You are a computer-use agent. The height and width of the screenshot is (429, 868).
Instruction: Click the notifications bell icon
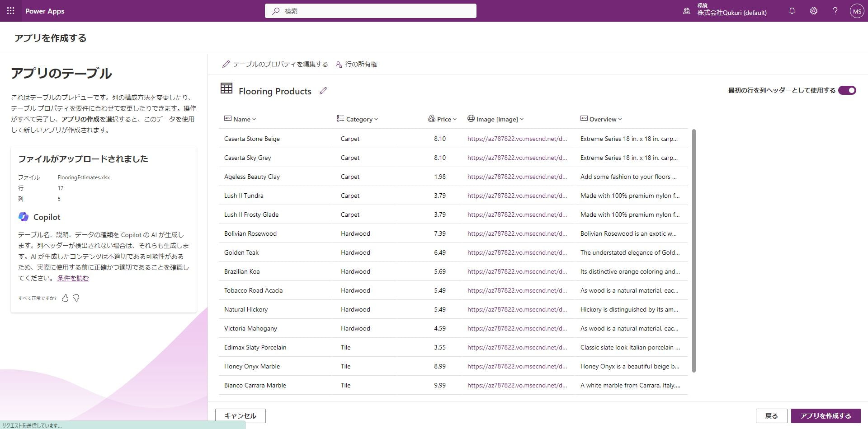[792, 11]
